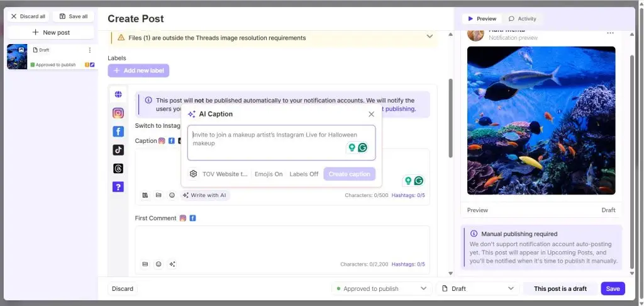The height and width of the screenshot is (306, 644).
Task: Open the saved captions library icon under Caption
Action: [x=145, y=195]
